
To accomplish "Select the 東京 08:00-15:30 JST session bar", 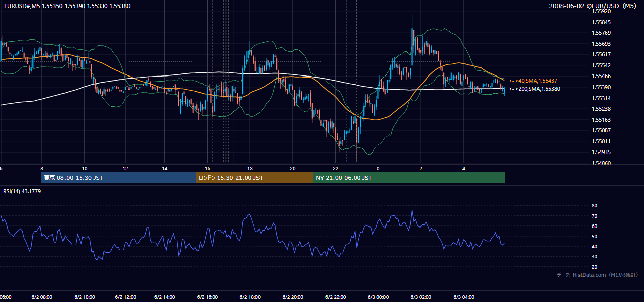I will [x=118, y=178].
